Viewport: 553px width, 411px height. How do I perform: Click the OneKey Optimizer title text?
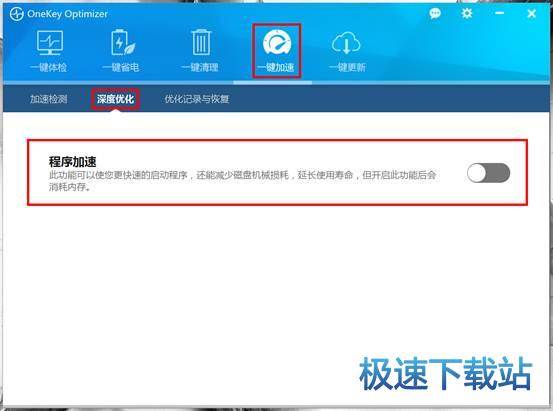[x=67, y=14]
